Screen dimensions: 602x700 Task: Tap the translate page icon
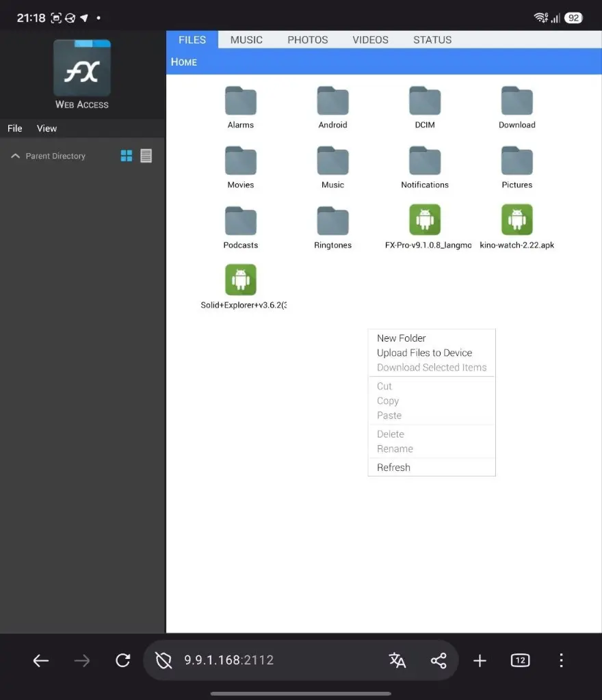pos(397,660)
